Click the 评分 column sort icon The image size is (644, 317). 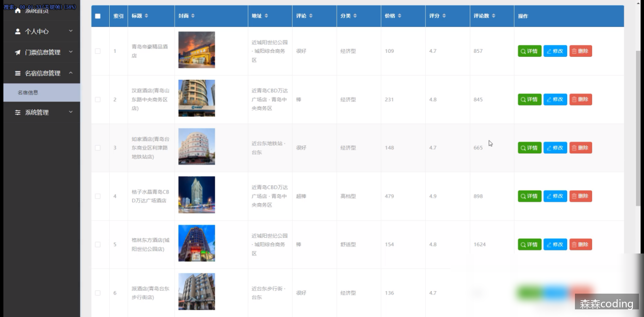tap(444, 16)
